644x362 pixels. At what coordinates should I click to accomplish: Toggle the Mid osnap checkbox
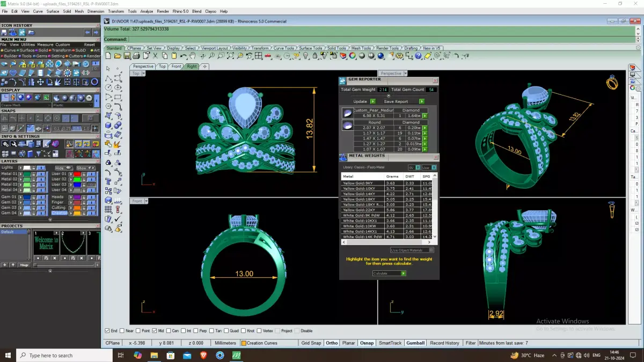point(155,331)
